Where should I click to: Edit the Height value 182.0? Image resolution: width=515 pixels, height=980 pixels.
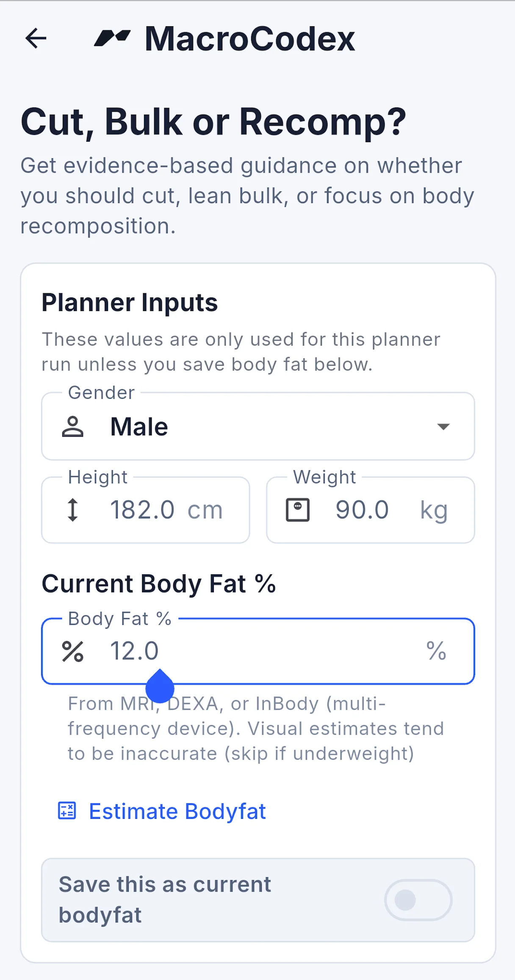point(142,510)
